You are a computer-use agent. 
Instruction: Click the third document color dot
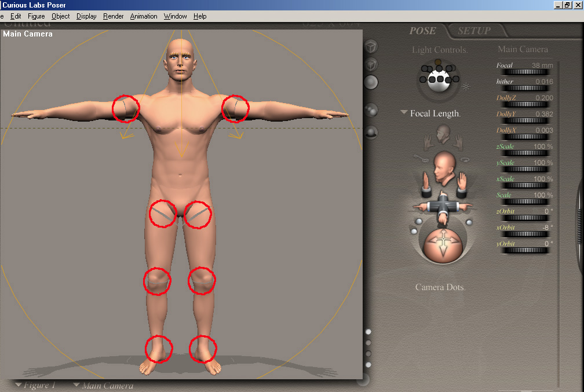point(368,353)
